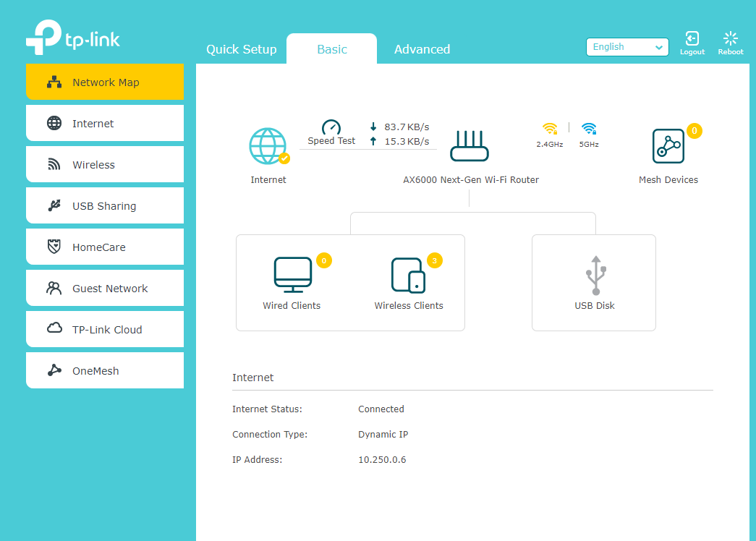Open the Mesh Devices icon
This screenshot has width=756, height=541.
[668, 146]
